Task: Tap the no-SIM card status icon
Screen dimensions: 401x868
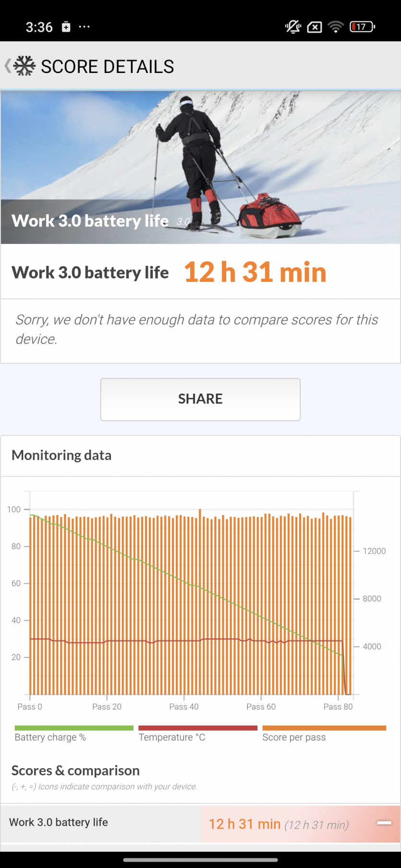Action: click(315, 27)
